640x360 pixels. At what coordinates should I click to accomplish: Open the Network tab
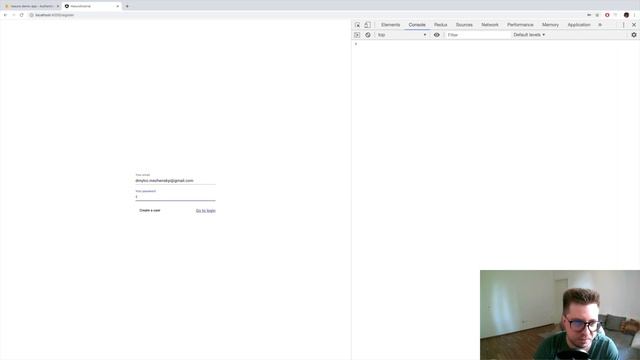tap(489, 25)
